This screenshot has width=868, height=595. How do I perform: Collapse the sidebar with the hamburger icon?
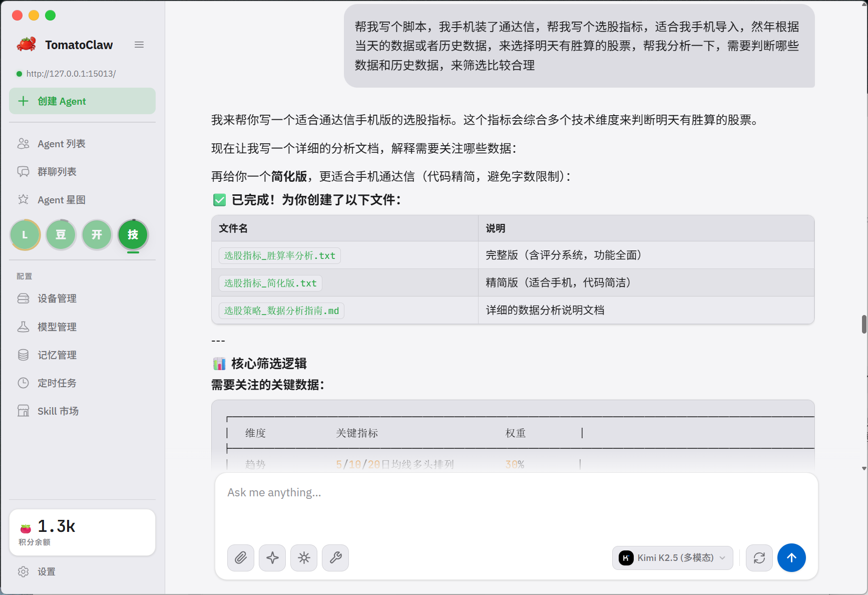(x=139, y=45)
